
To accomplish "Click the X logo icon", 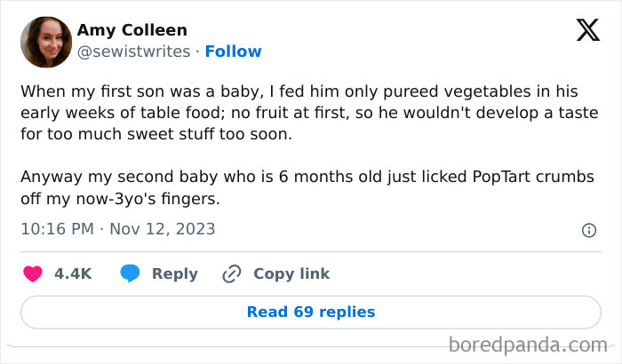I will click(x=587, y=31).
